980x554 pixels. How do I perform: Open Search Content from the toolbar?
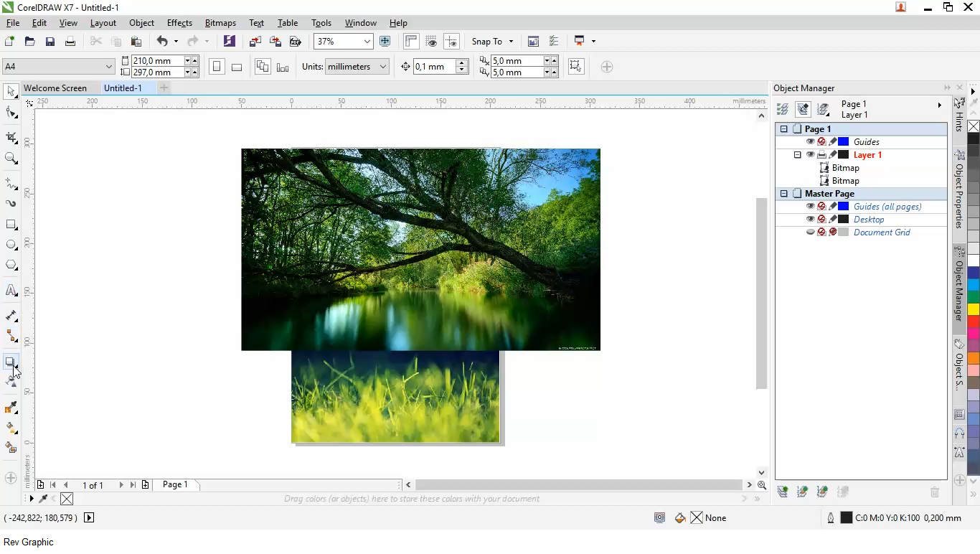coord(230,42)
